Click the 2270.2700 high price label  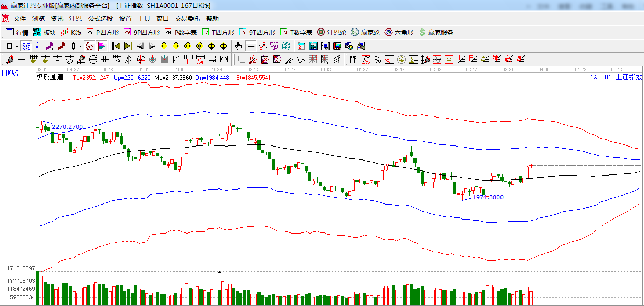67,127
